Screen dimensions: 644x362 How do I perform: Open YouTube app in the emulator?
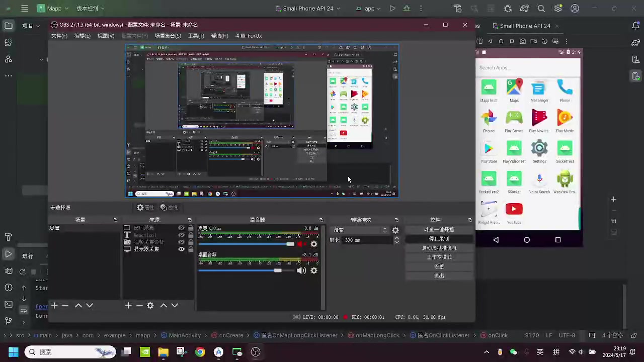(x=514, y=209)
